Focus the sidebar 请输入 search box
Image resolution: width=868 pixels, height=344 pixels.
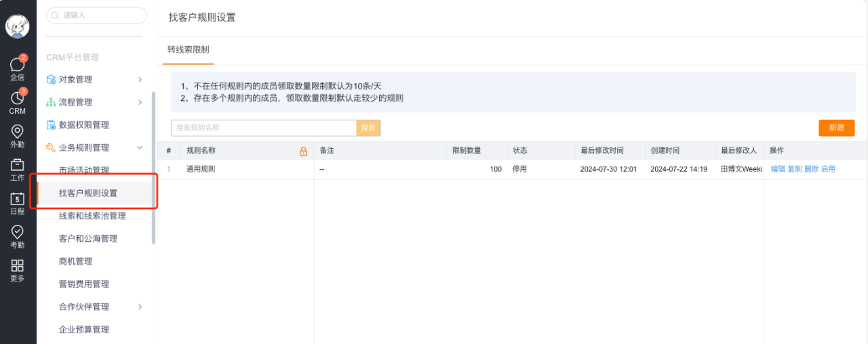point(96,15)
